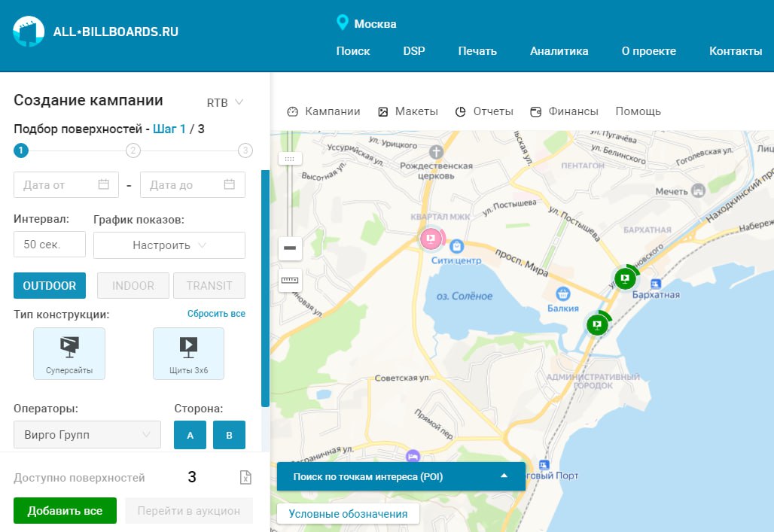774x532 pixels.
Task: Click the left panel vertical scrollbar
Action: point(265,289)
